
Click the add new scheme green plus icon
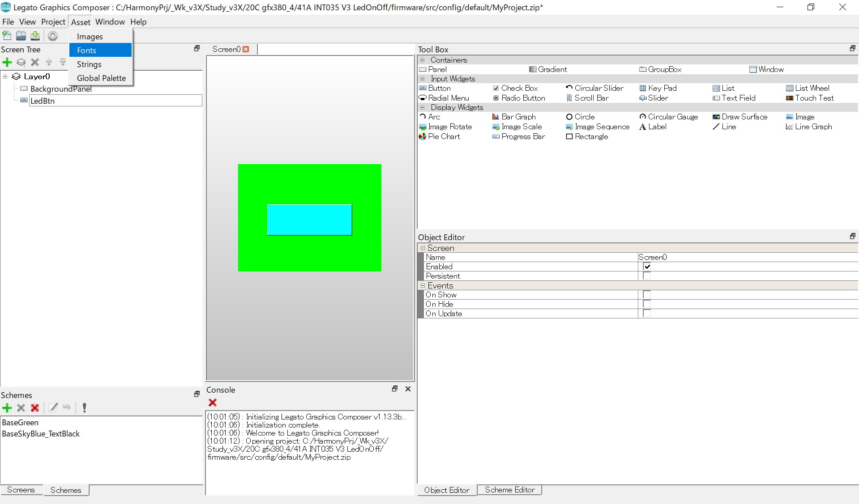[x=7, y=407]
